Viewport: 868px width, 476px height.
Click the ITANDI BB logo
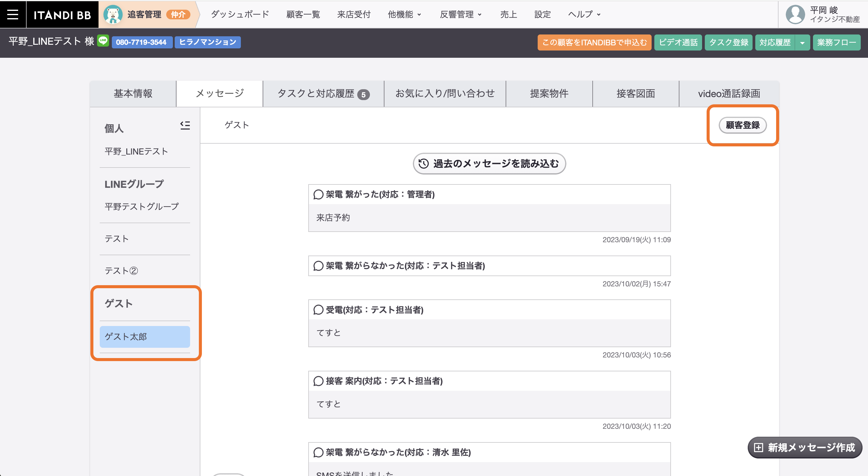pos(62,15)
